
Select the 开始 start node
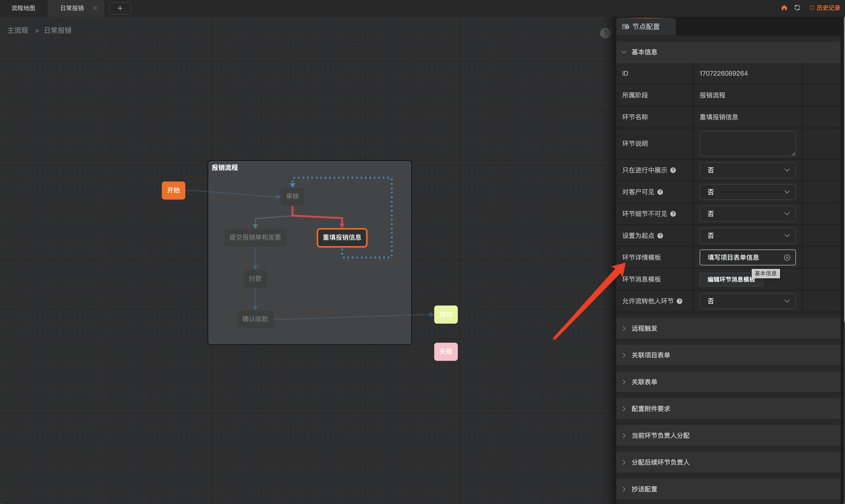pos(173,190)
